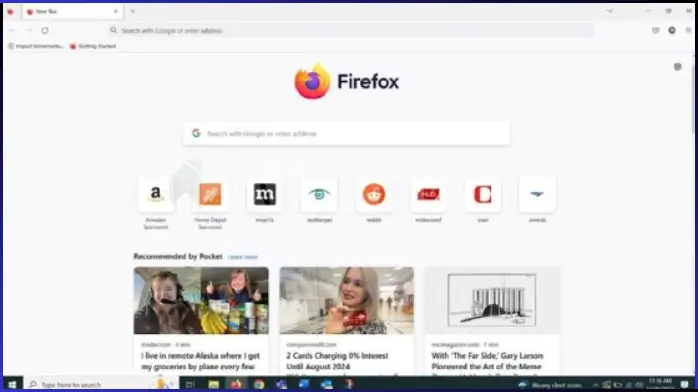This screenshot has width=698, height=392.
Task: Click the forward navigation arrow
Action: pyautogui.click(x=28, y=30)
